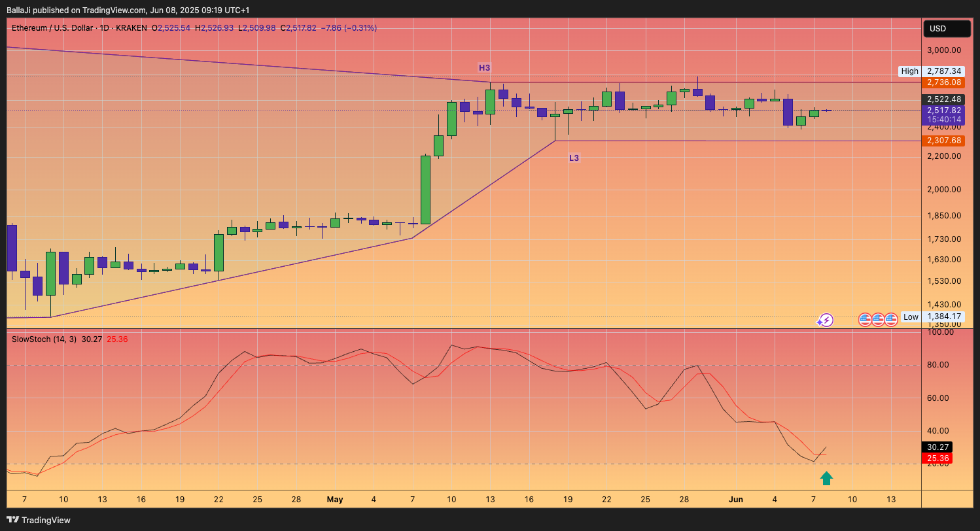
Task: Click the Low 1,384.17 price label
Action: [x=932, y=317]
